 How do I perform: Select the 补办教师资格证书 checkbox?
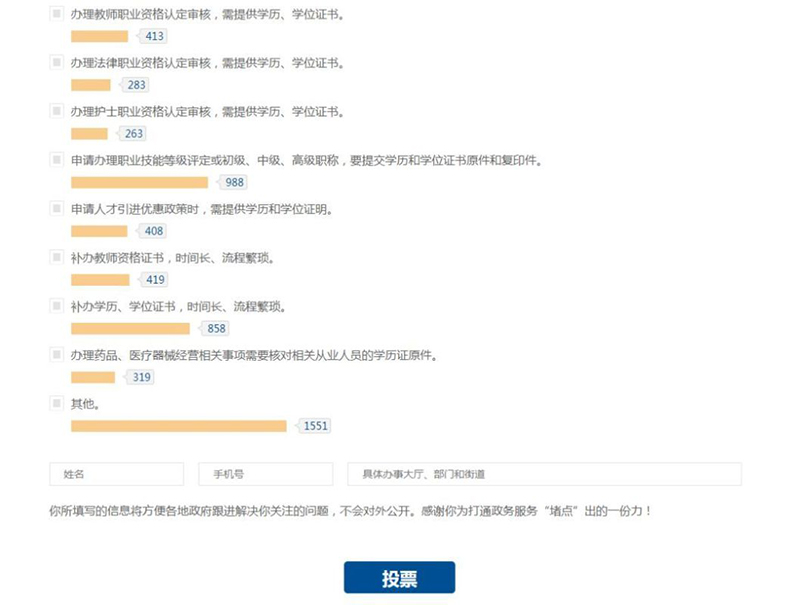(x=57, y=257)
